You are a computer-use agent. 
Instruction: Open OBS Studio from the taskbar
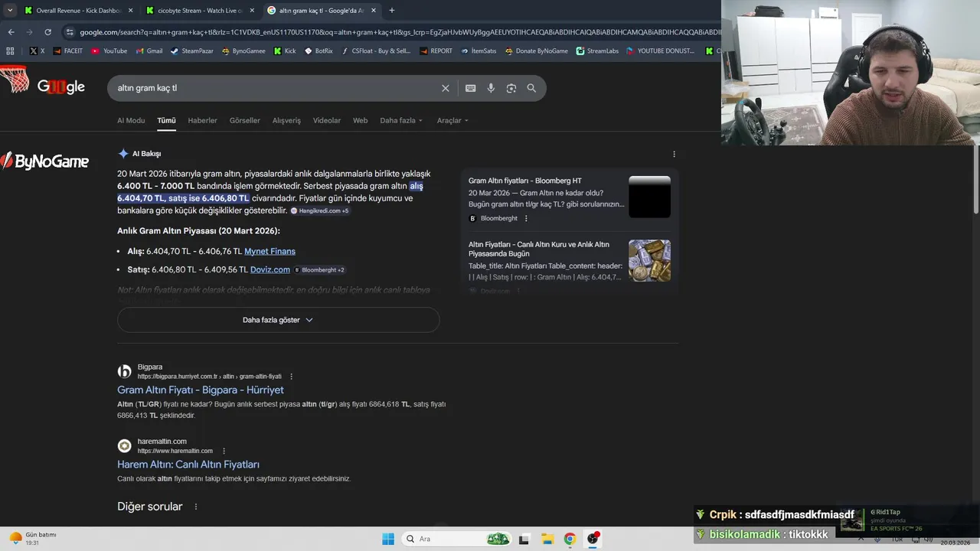593,539
